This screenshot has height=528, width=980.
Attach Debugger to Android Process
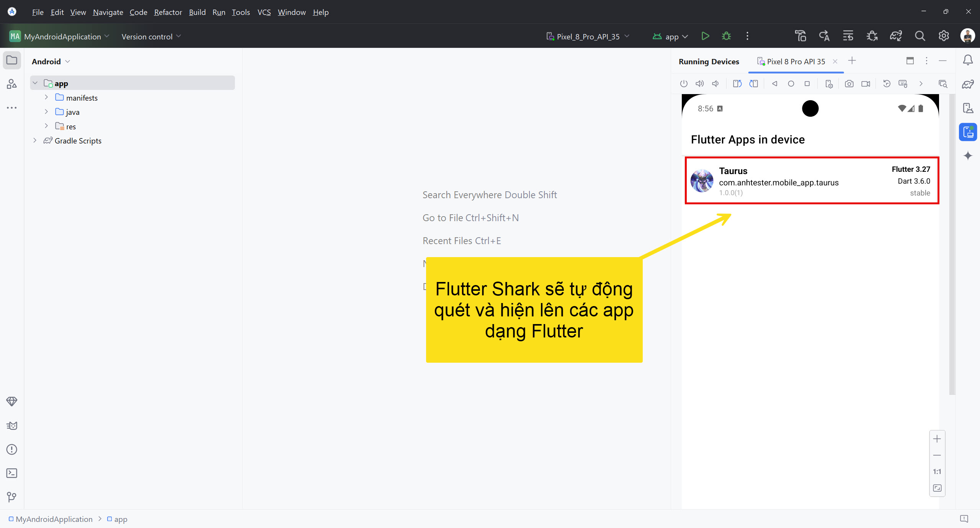[872, 36]
